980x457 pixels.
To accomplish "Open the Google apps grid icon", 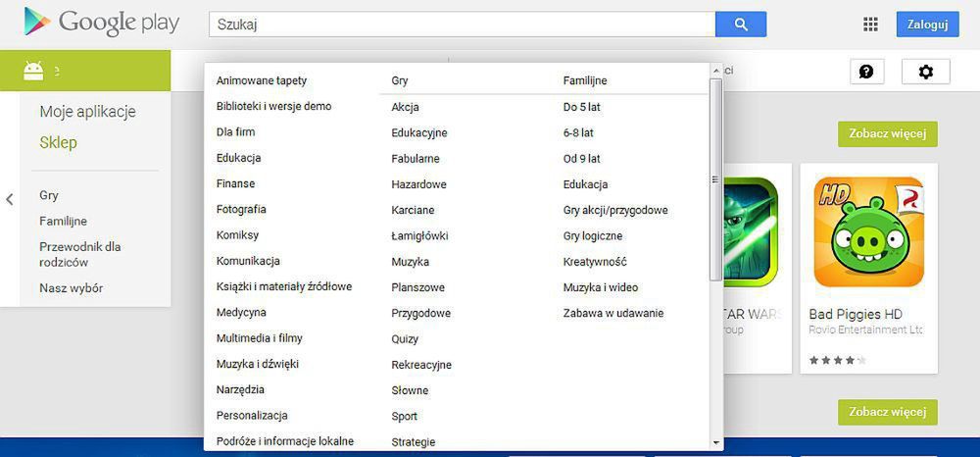I will click(870, 25).
